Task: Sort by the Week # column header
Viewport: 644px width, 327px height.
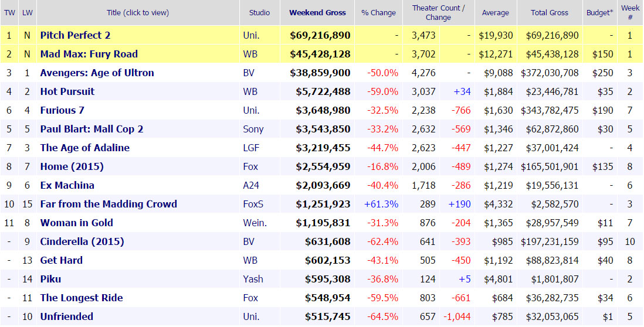Action: point(630,13)
